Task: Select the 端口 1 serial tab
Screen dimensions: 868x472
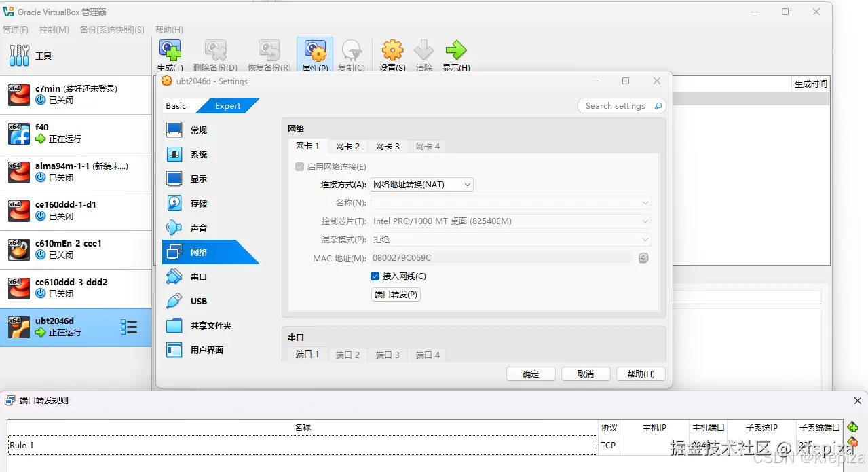Action: (x=307, y=355)
